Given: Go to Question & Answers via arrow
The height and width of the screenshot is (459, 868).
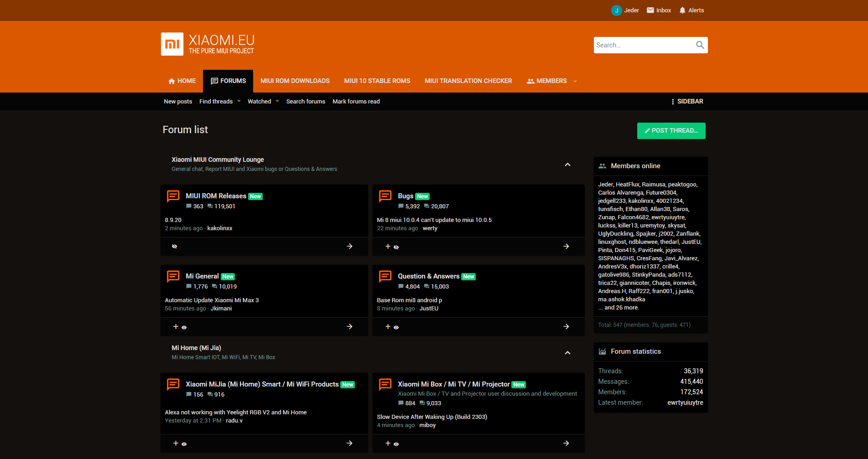Looking at the screenshot, I should tap(566, 326).
